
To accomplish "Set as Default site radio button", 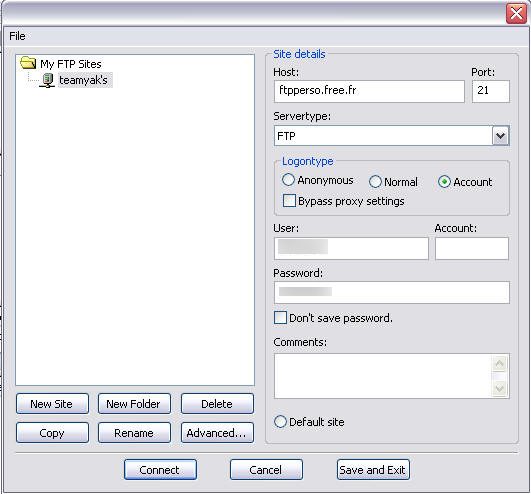I will click(280, 422).
